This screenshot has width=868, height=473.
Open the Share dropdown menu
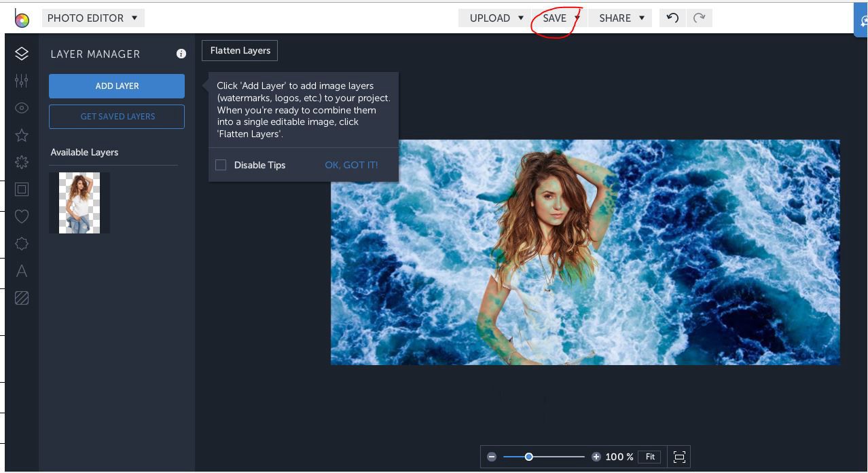click(x=621, y=18)
